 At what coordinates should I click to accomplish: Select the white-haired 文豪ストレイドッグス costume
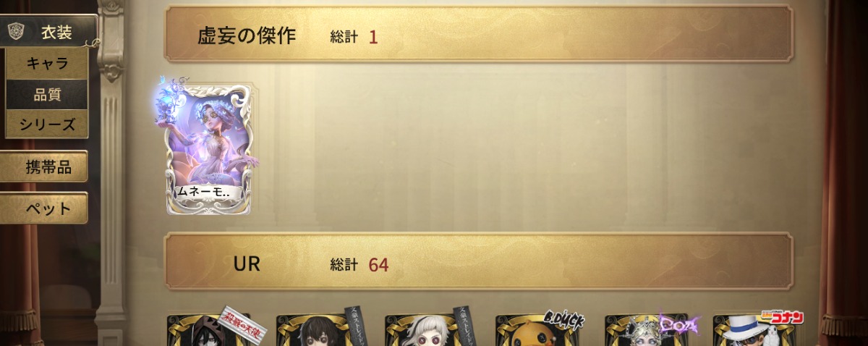(x=421, y=330)
